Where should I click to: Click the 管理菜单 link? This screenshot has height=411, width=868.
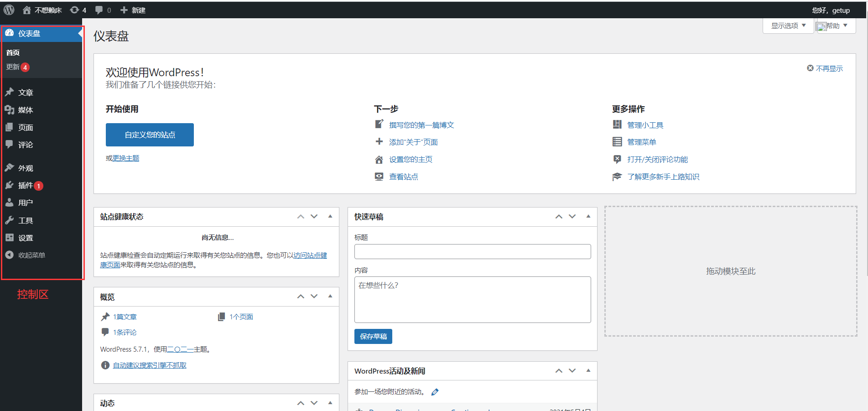pyautogui.click(x=641, y=142)
